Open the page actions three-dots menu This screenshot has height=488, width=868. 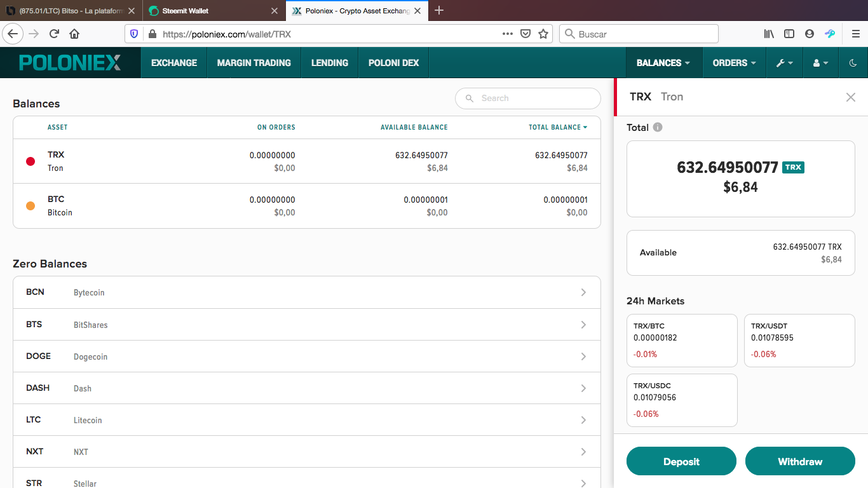507,34
